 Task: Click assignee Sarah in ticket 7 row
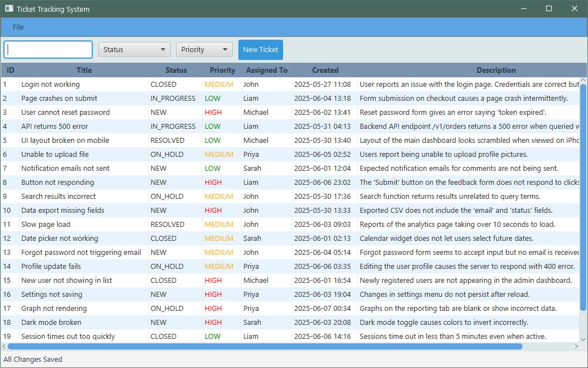(x=252, y=169)
